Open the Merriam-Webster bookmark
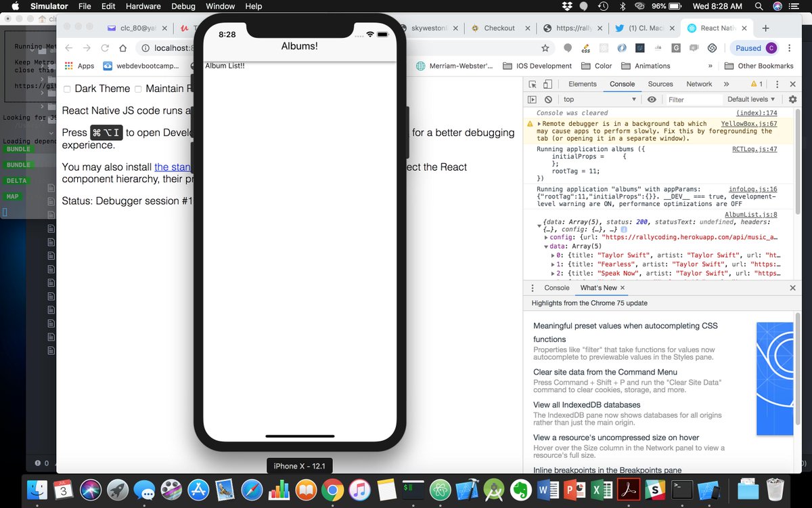812x508 pixels. (x=454, y=66)
